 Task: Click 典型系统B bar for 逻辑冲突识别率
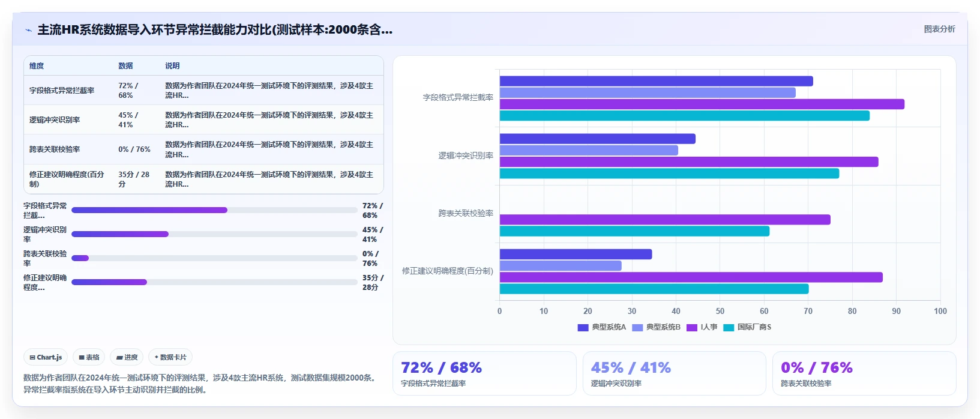pos(589,150)
